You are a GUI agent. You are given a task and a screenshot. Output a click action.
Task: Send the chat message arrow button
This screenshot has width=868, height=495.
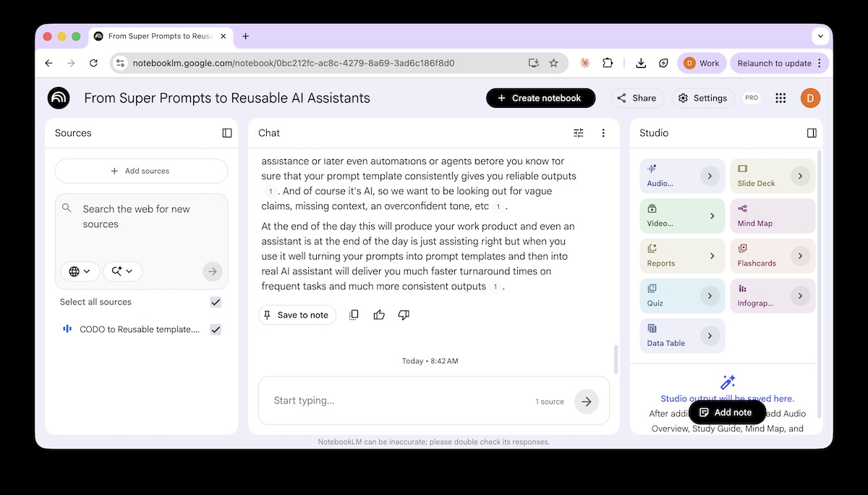coord(587,402)
